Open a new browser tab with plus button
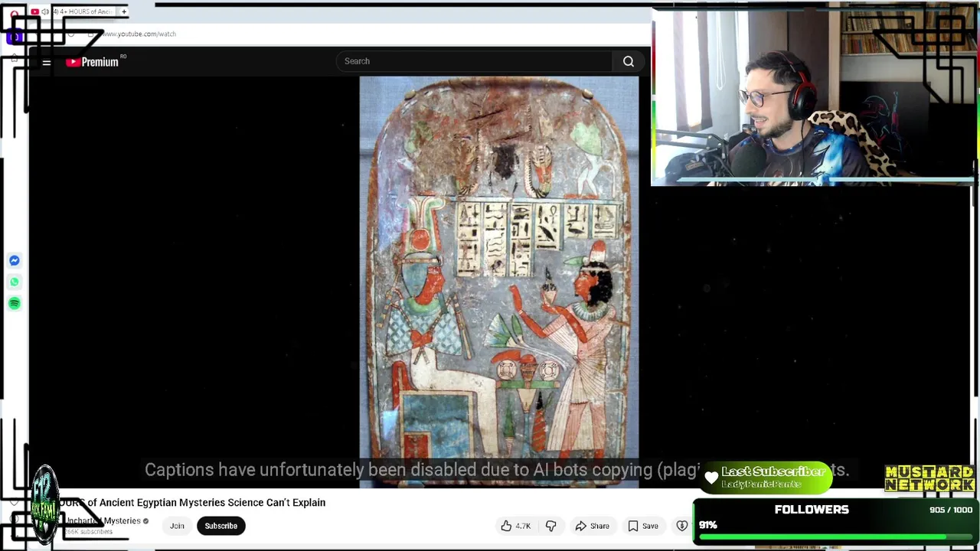The width and height of the screenshot is (980, 551). point(124,11)
